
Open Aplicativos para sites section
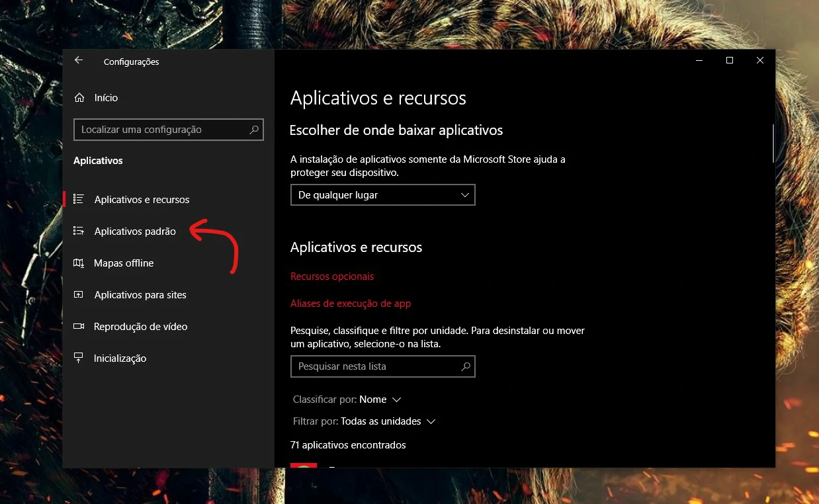coord(169,295)
